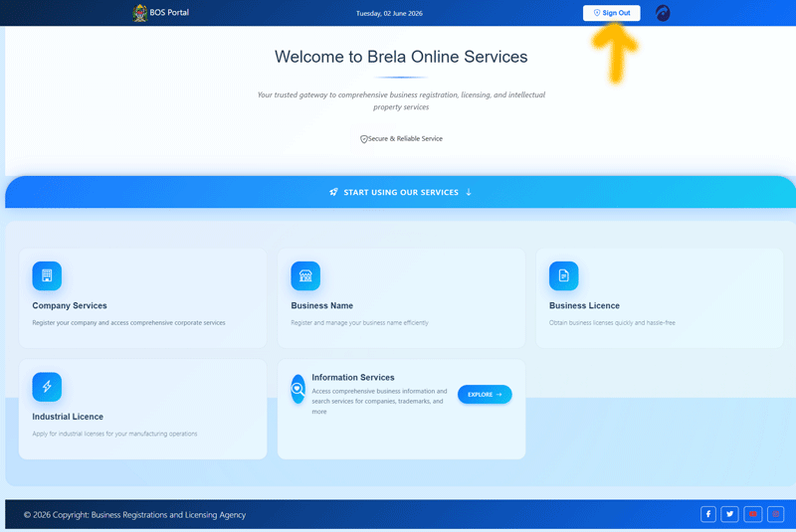Click the Industrial Licence lightning icon
This screenshot has width=796, height=532.
[x=47, y=387]
